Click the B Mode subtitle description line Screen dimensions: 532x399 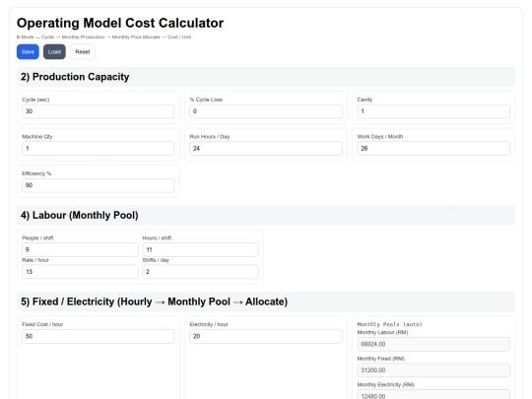pyautogui.click(x=103, y=37)
